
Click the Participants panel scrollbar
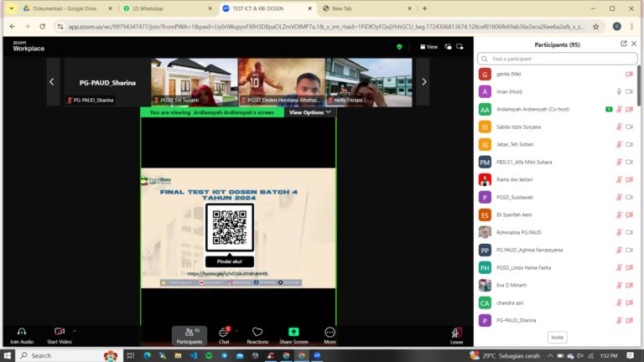coord(639,85)
